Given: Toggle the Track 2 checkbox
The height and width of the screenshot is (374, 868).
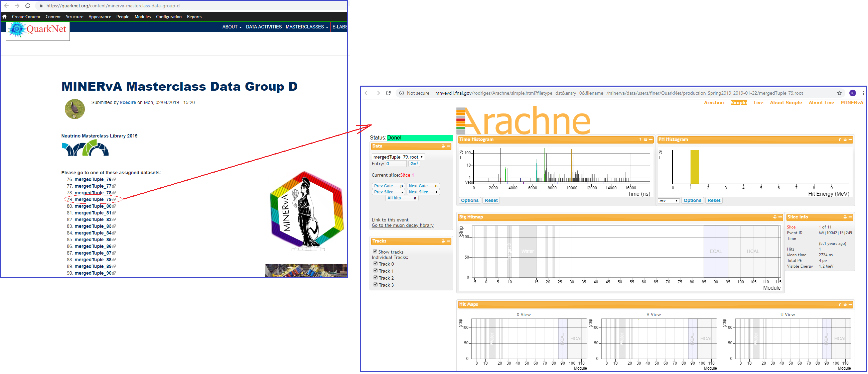Looking at the screenshot, I should (376, 278).
